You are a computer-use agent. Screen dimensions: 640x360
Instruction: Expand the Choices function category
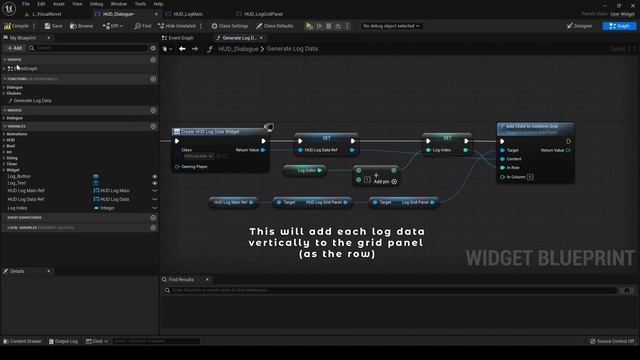coord(4,93)
